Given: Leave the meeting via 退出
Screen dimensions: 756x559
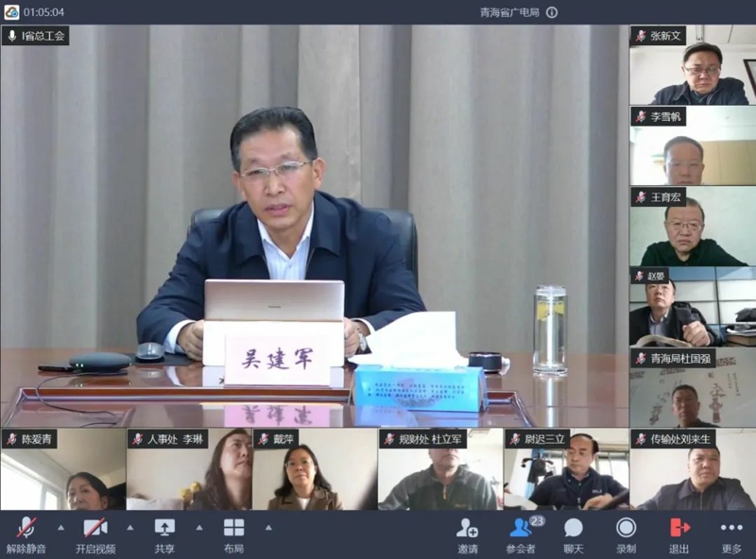Looking at the screenshot, I should 679,534.
